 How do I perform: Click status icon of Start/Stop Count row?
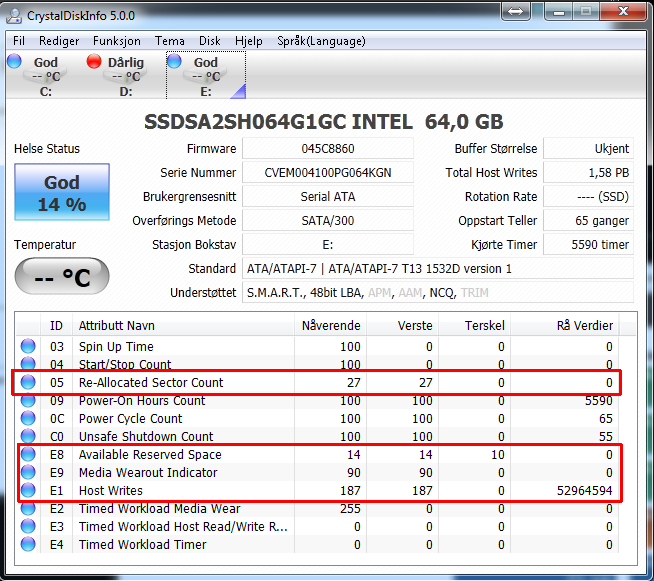click(28, 364)
